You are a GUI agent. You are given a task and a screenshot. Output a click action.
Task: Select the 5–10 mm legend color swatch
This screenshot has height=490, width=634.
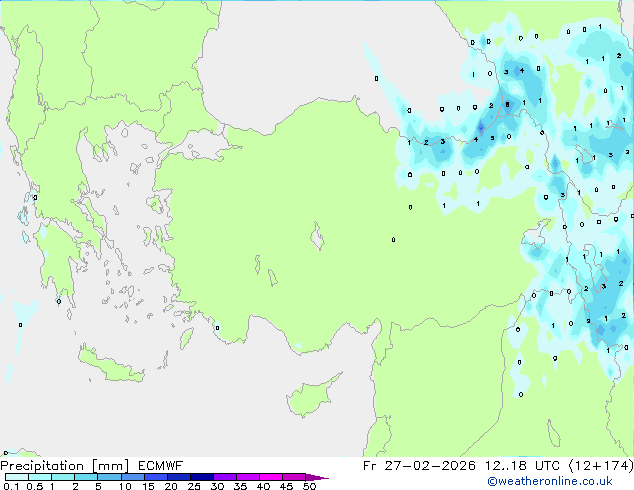(x=109, y=477)
